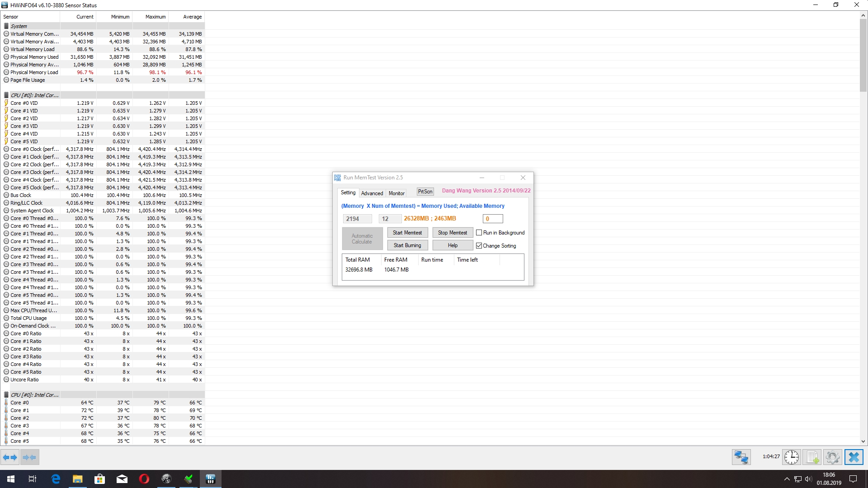
Task: Open remote network monitoring icon
Action: [741, 457]
